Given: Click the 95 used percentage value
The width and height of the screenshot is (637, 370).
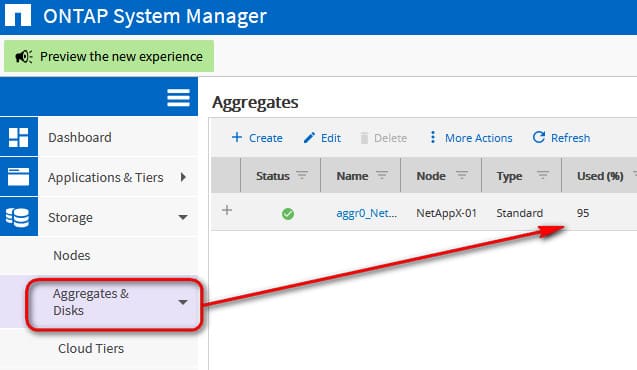Looking at the screenshot, I should [583, 213].
